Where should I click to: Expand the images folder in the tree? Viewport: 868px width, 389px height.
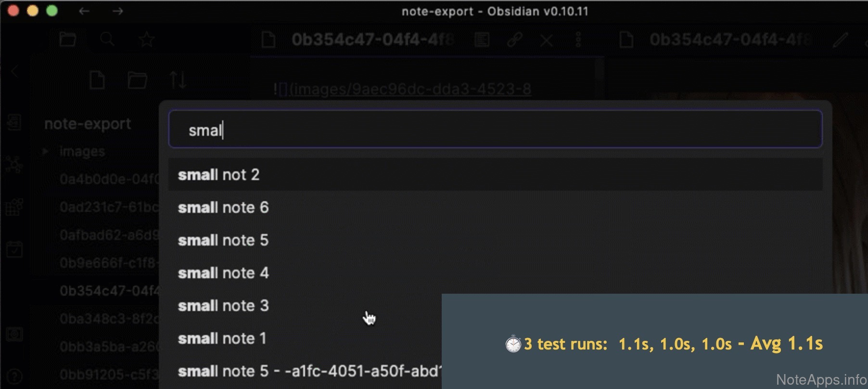coord(46,151)
